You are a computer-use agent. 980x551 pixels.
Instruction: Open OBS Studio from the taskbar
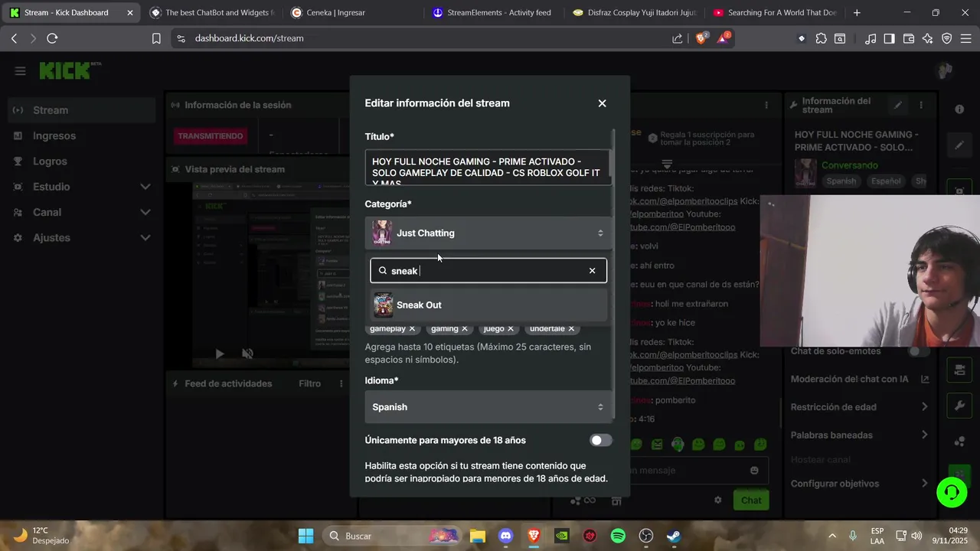click(646, 536)
